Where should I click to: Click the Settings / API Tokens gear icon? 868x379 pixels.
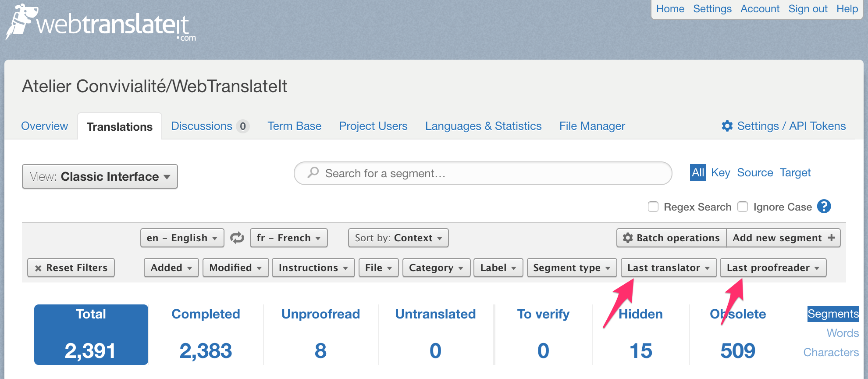[x=727, y=126]
